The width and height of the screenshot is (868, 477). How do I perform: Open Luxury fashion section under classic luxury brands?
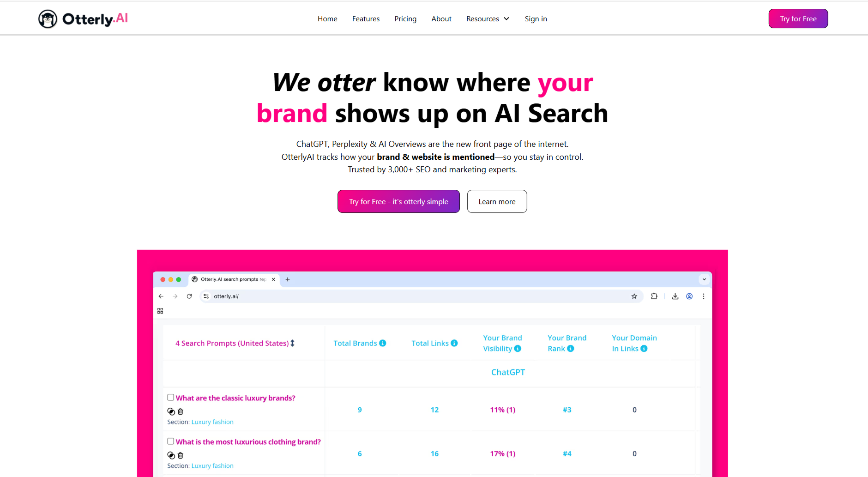pyautogui.click(x=212, y=422)
